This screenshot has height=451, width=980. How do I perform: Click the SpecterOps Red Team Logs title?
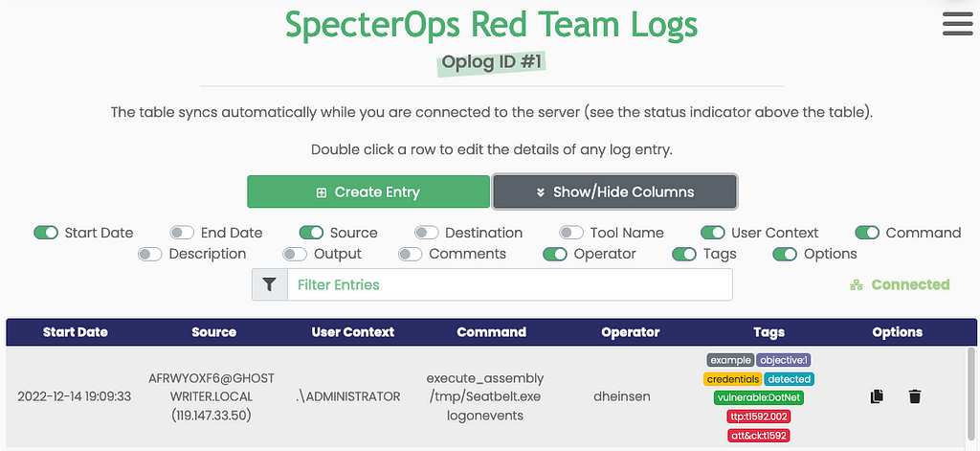click(491, 24)
